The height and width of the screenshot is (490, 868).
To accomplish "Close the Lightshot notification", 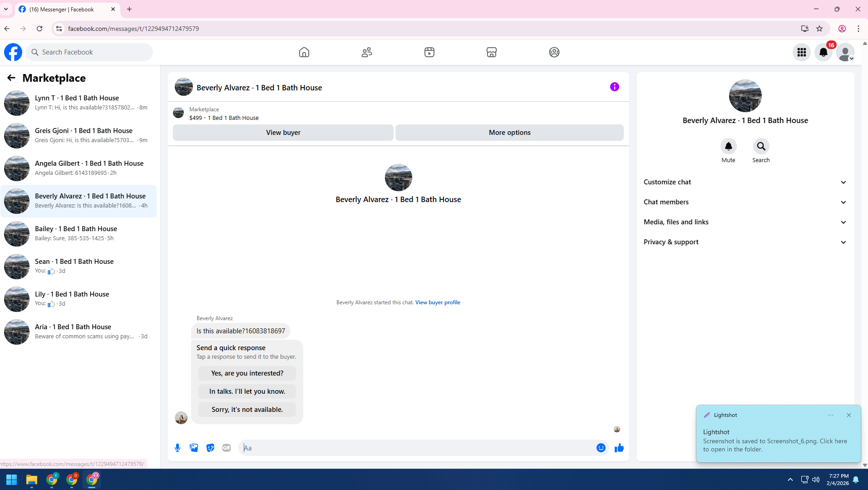I will coord(849,415).
